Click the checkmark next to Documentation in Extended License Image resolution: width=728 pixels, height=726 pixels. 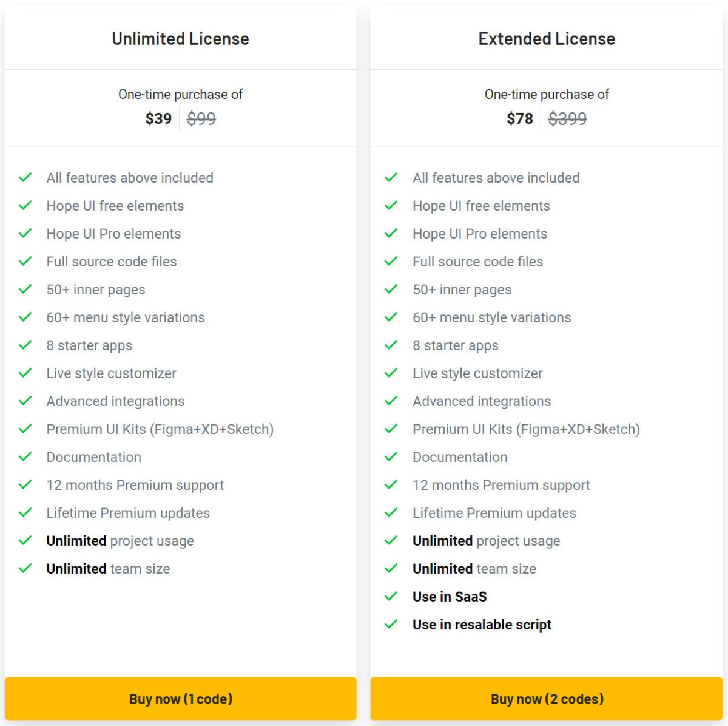(x=391, y=456)
